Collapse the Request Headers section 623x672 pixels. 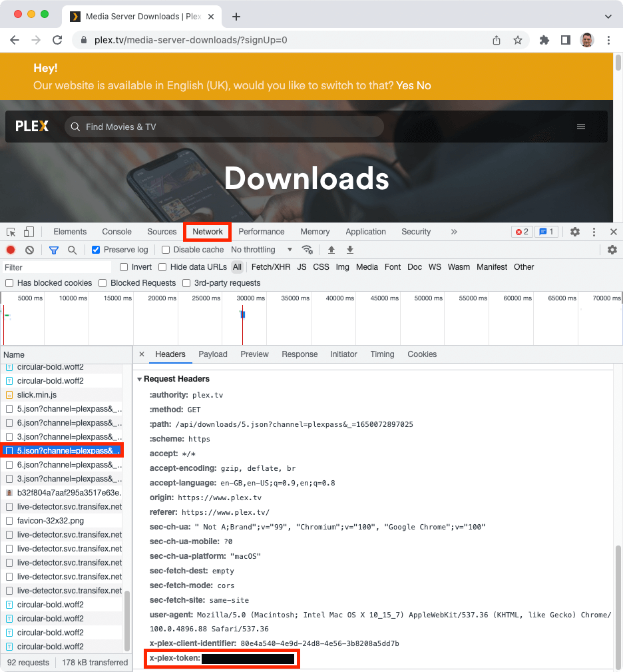140,378
